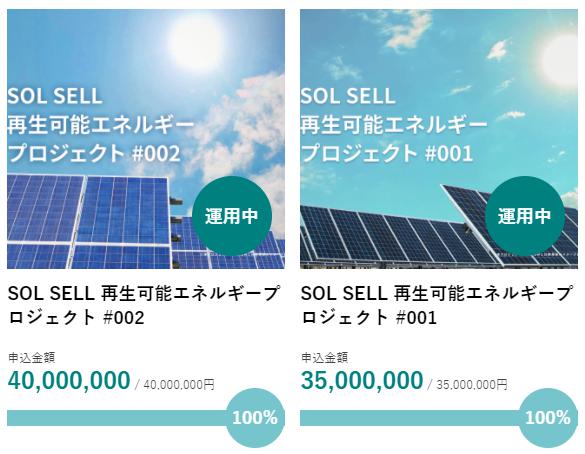Open SOL SELL 再生可能エネルギープロジェクト #001 title link
This screenshot has height=454, width=585.
coord(437,306)
